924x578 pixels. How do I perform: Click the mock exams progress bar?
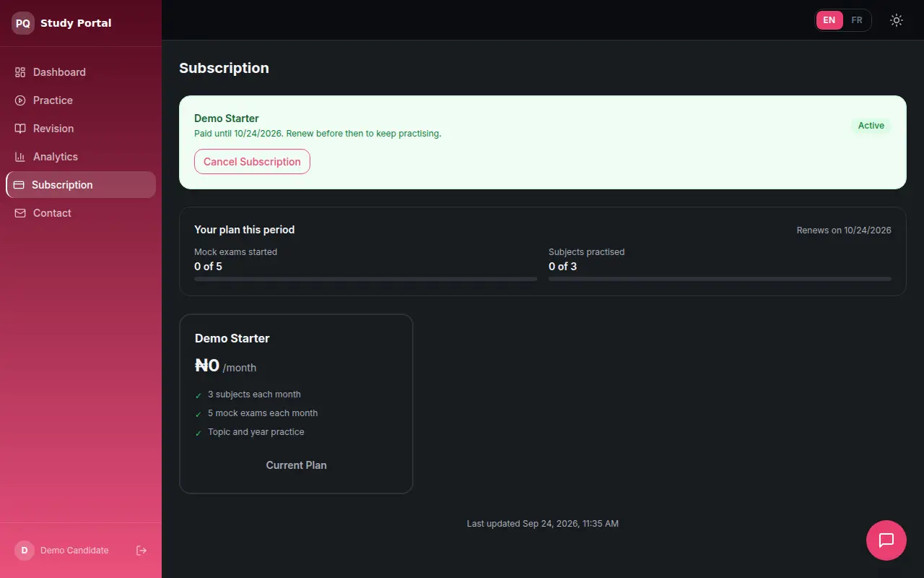(365, 279)
